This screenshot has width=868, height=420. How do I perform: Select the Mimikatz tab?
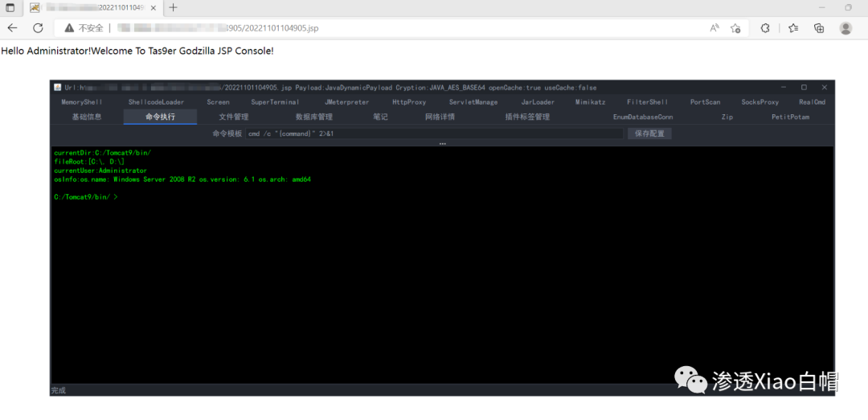590,102
